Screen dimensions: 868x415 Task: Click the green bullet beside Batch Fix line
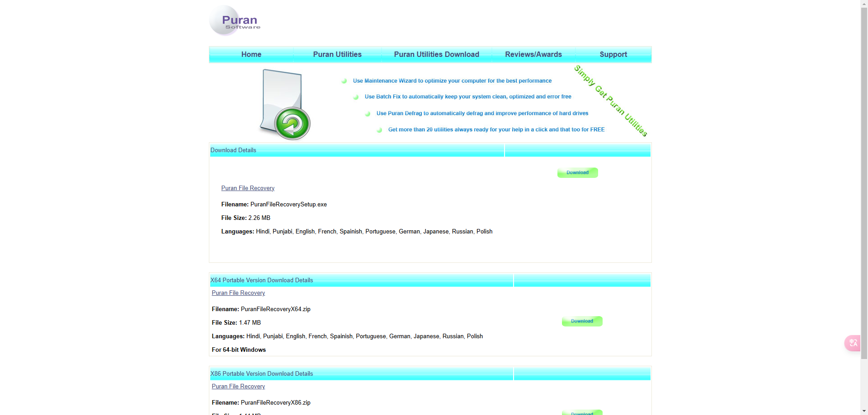[356, 97]
